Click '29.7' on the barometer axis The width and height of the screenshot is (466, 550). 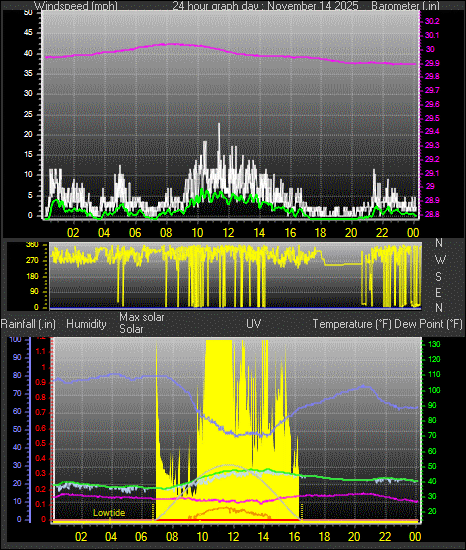click(432, 90)
